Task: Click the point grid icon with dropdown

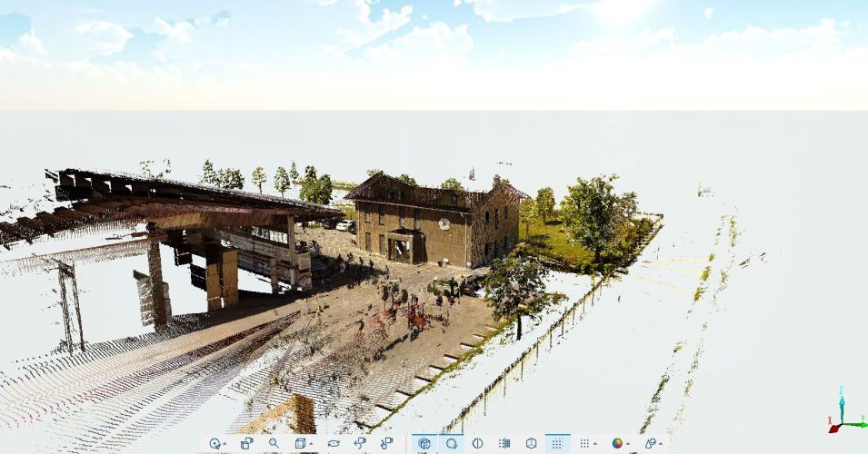Action: 584,444
